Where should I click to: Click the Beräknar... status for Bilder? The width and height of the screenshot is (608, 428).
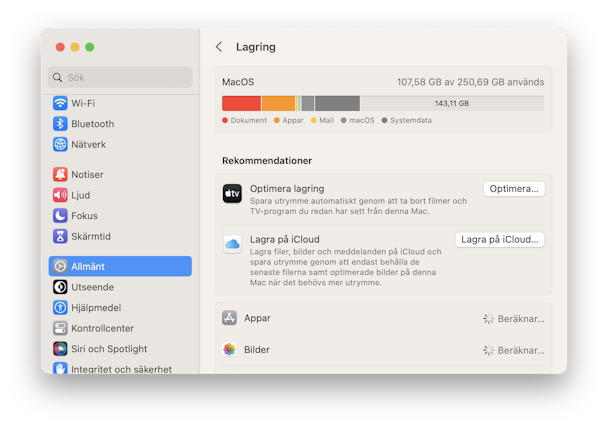521,350
